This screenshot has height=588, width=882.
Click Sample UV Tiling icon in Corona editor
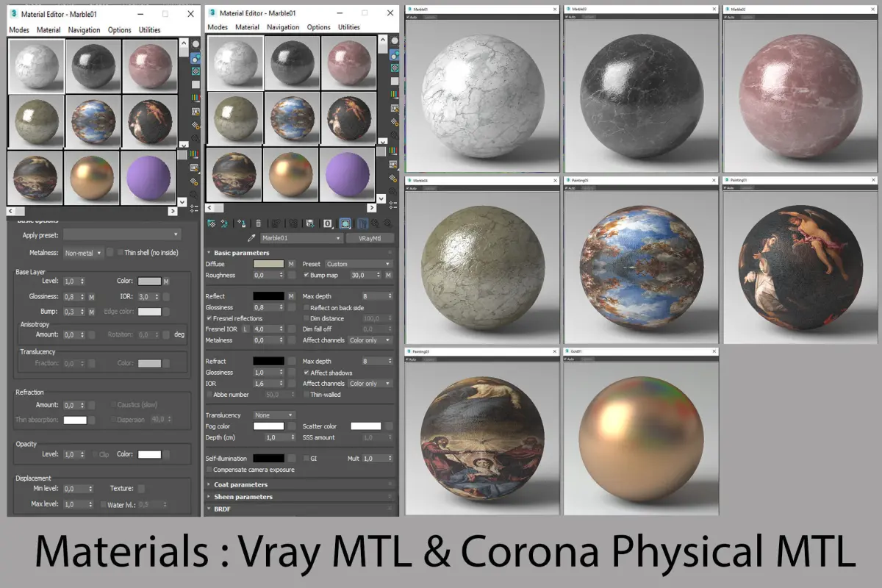196,85
